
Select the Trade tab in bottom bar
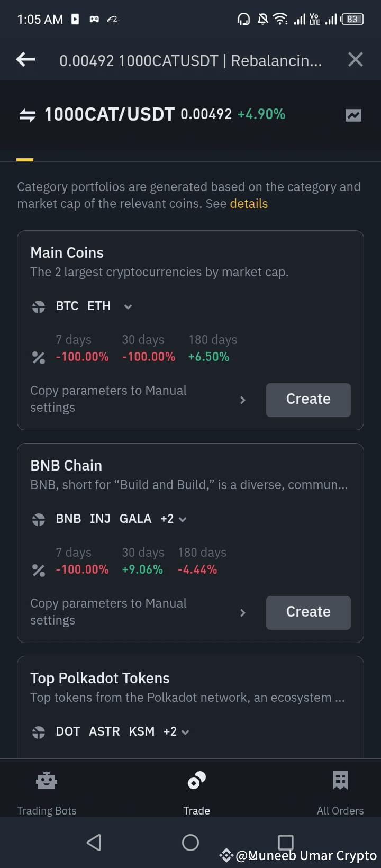[x=196, y=790]
